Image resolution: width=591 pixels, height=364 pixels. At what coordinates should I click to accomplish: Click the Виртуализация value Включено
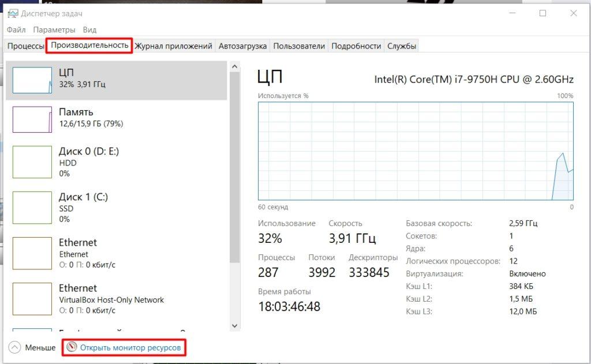pyautogui.click(x=528, y=273)
